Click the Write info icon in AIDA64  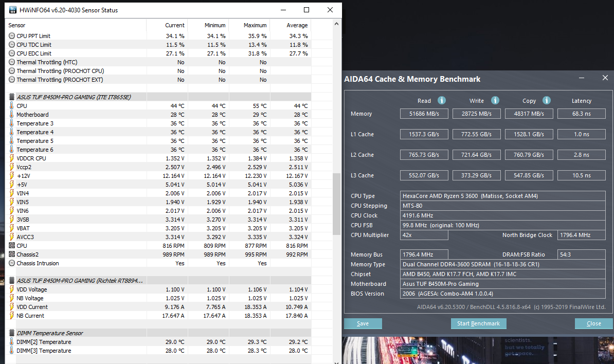495,101
